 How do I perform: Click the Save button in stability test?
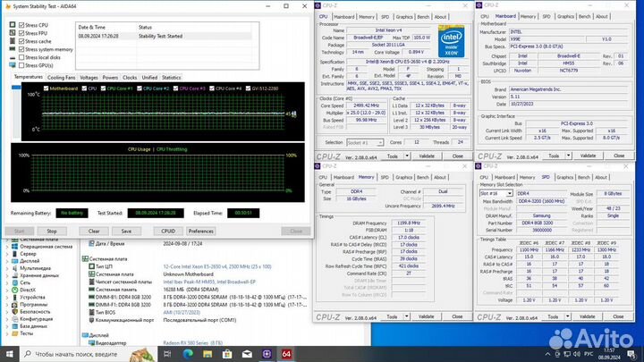coord(126,232)
